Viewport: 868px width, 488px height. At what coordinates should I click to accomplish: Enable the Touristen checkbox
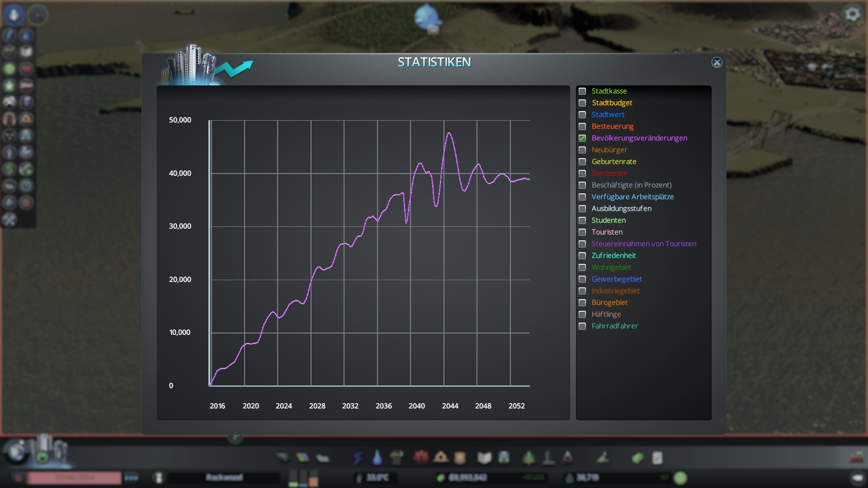pos(582,232)
